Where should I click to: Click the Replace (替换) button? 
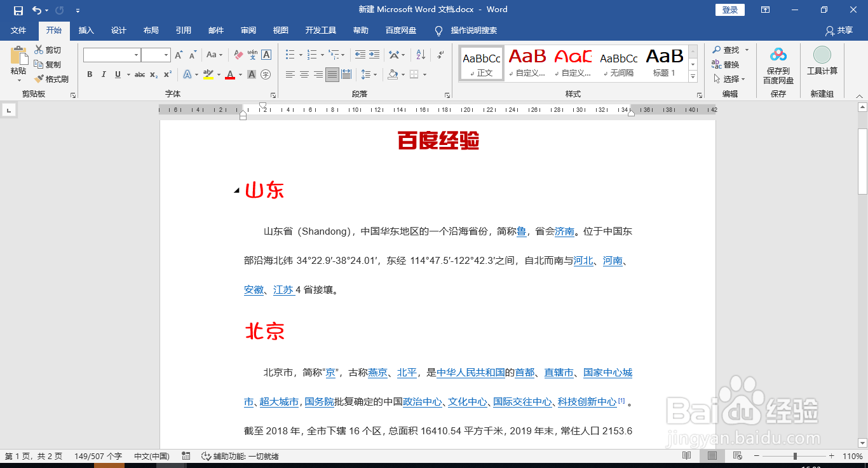click(x=725, y=65)
